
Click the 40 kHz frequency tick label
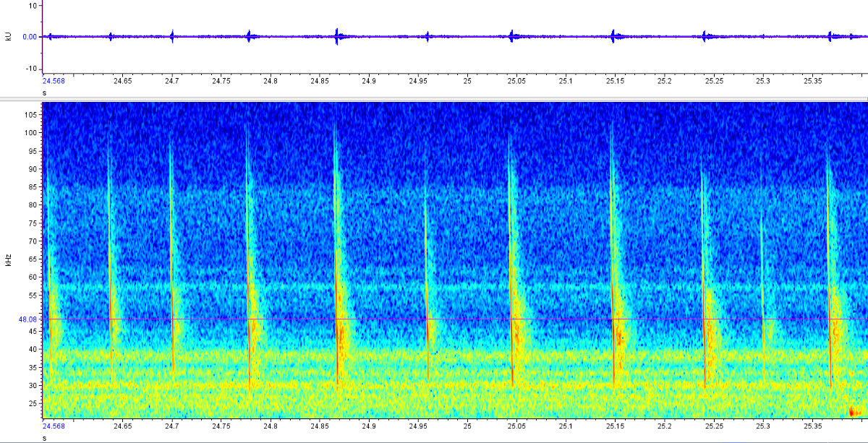click(33, 349)
